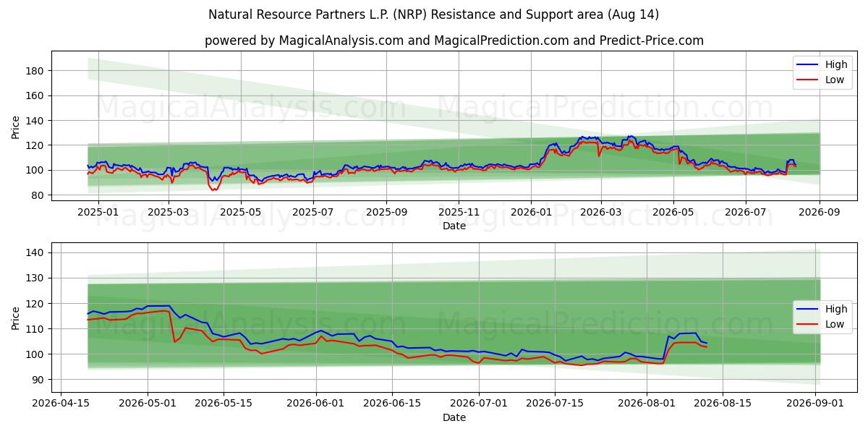868x434 pixels.
Task: Click the '130' price tick in the lower chart
Action: pos(36,278)
